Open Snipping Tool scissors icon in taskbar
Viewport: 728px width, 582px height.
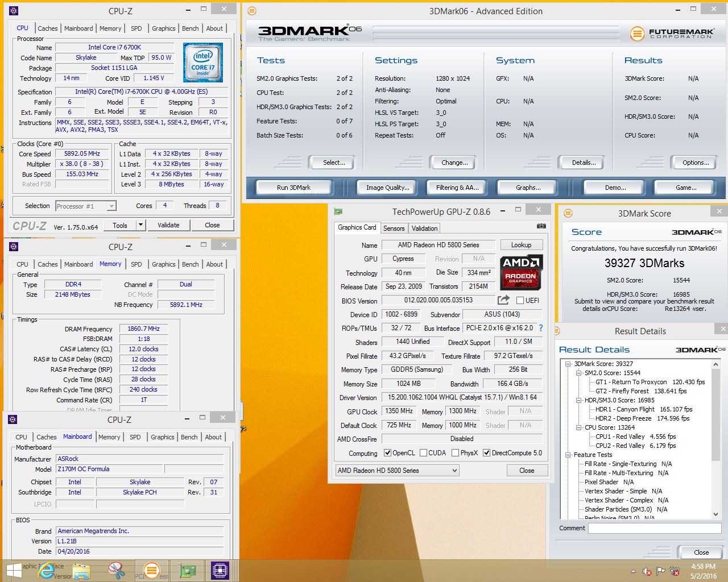tap(116, 571)
